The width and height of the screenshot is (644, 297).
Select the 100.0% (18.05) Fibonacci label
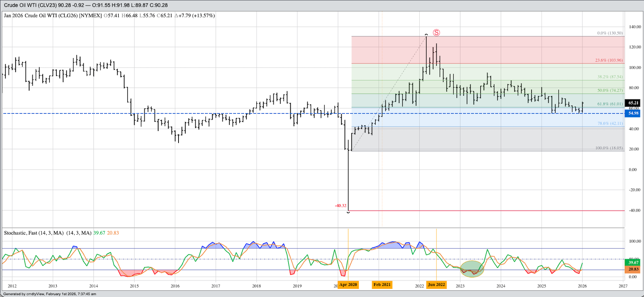click(609, 148)
